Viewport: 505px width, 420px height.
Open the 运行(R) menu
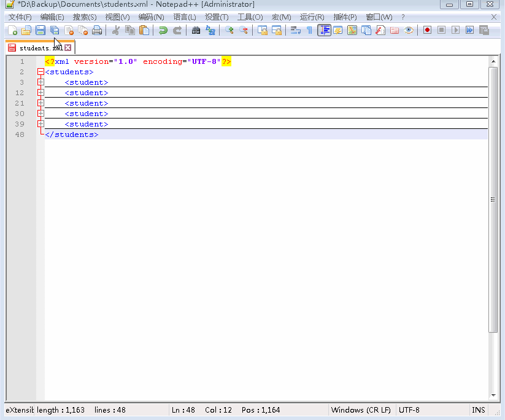coord(312,17)
